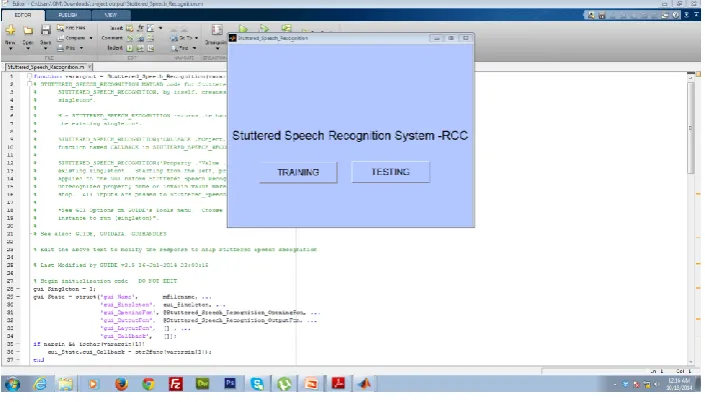Click the third icon in the Indent row
The width and height of the screenshot is (705, 402).
[151, 48]
